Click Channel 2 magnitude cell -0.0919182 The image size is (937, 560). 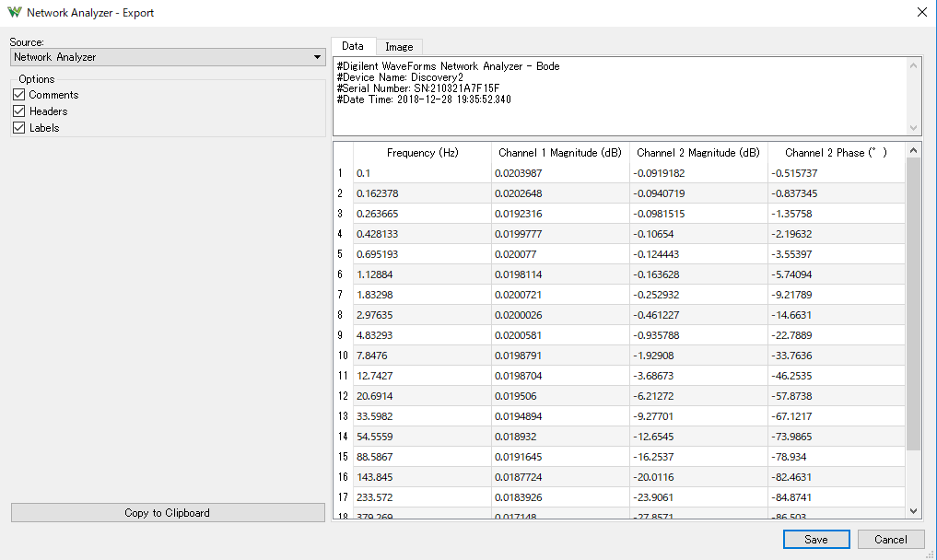(x=698, y=173)
